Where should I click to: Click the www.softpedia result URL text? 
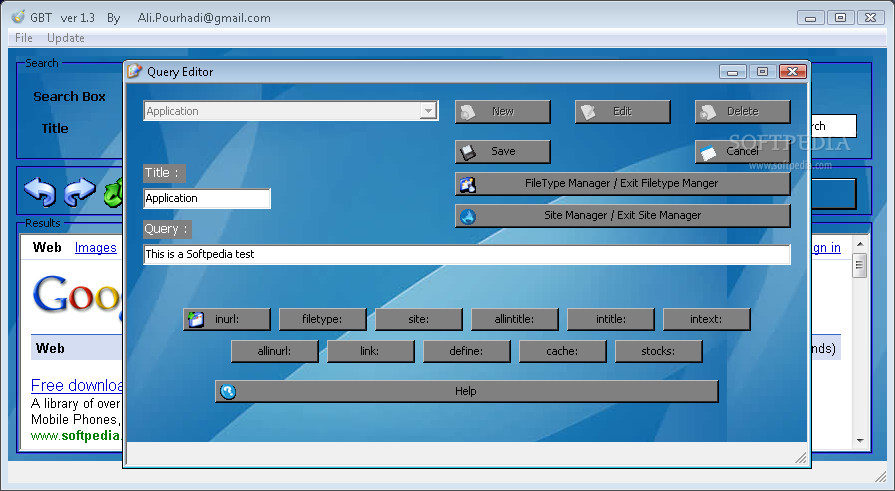click(76, 436)
